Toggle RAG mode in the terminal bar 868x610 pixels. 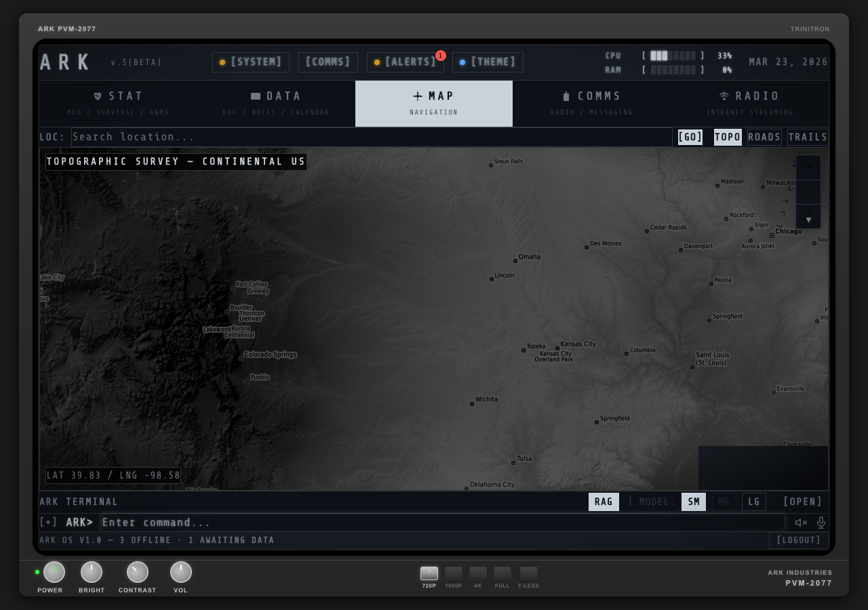603,502
